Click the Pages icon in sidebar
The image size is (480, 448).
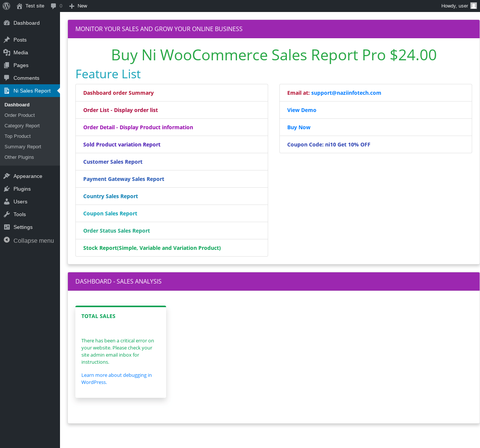7,65
